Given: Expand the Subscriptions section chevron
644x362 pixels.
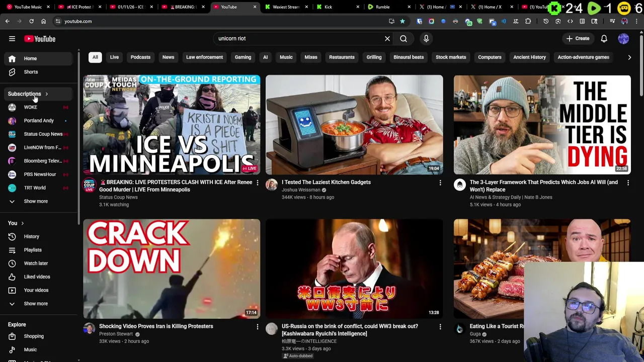Looking at the screenshot, I should tap(46, 94).
